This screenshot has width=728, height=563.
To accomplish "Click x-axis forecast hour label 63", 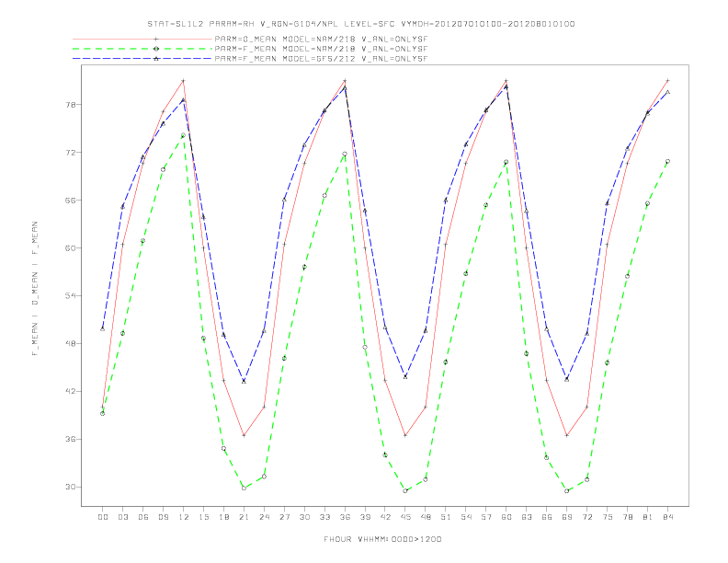I will coord(527,517).
